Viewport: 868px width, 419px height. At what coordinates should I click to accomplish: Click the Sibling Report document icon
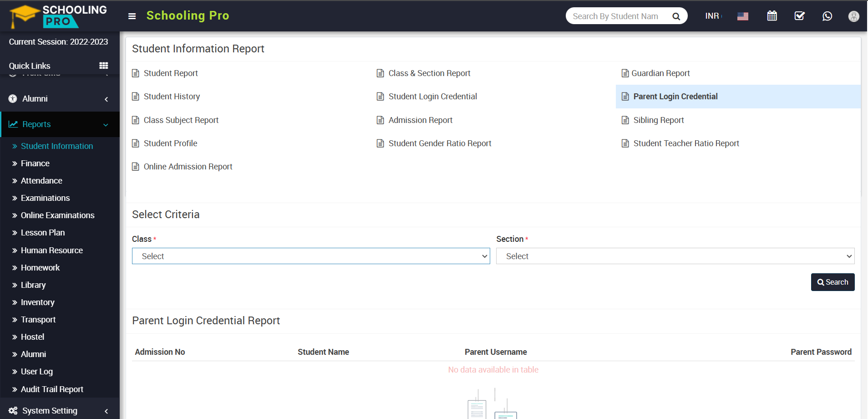click(x=625, y=120)
